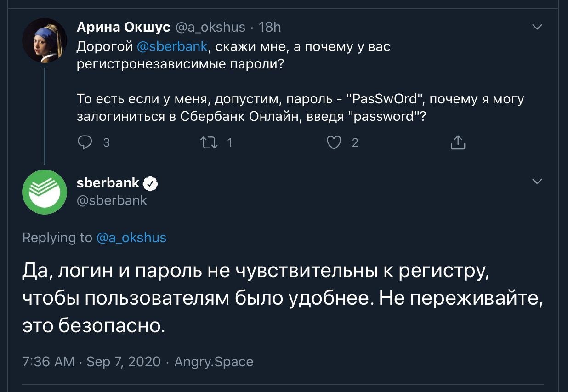Click the @a_okshus handle beside Arina's name

(210, 28)
